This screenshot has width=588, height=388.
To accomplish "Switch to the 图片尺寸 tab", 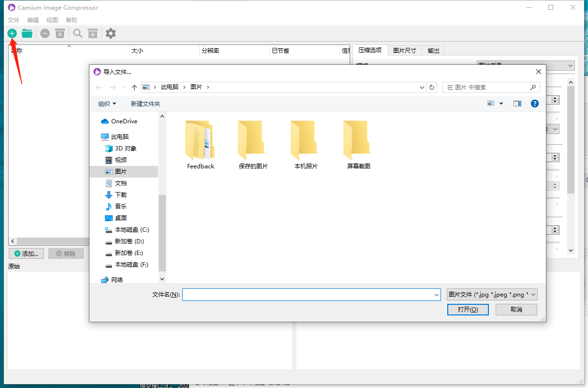I will click(404, 50).
